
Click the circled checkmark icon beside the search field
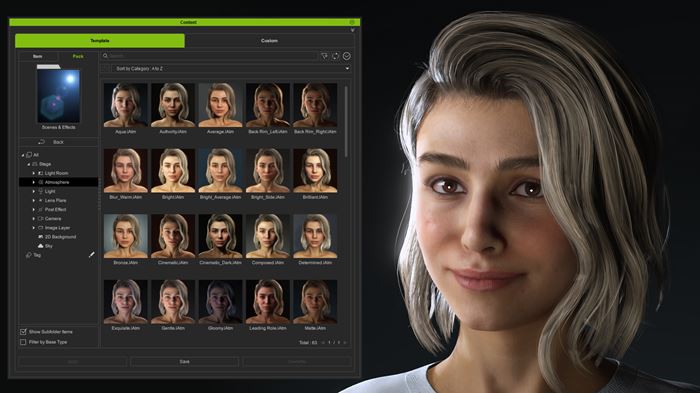(346, 56)
